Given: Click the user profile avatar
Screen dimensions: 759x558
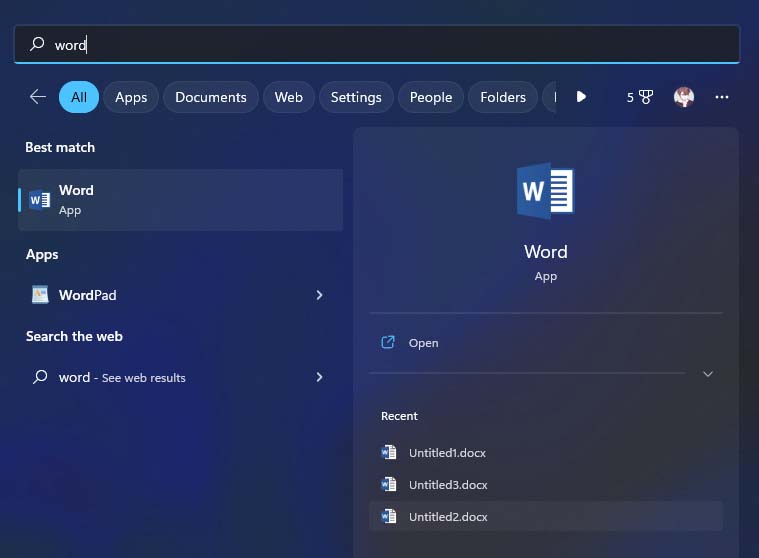Looking at the screenshot, I should pyautogui.click(x=684, y=97).
